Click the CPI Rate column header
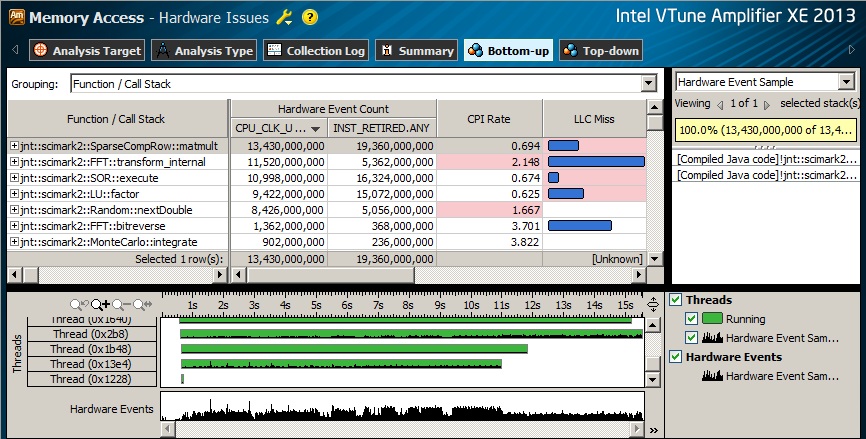 [489, 119]
